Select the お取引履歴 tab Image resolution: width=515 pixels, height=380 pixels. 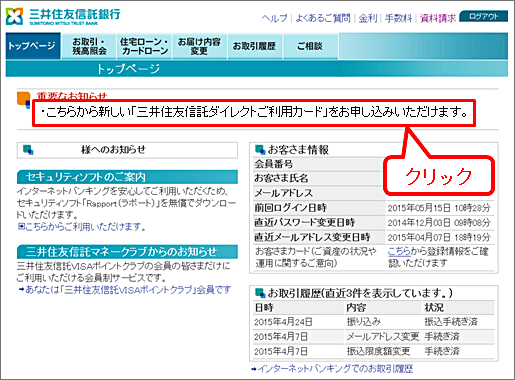pos(255,46)
